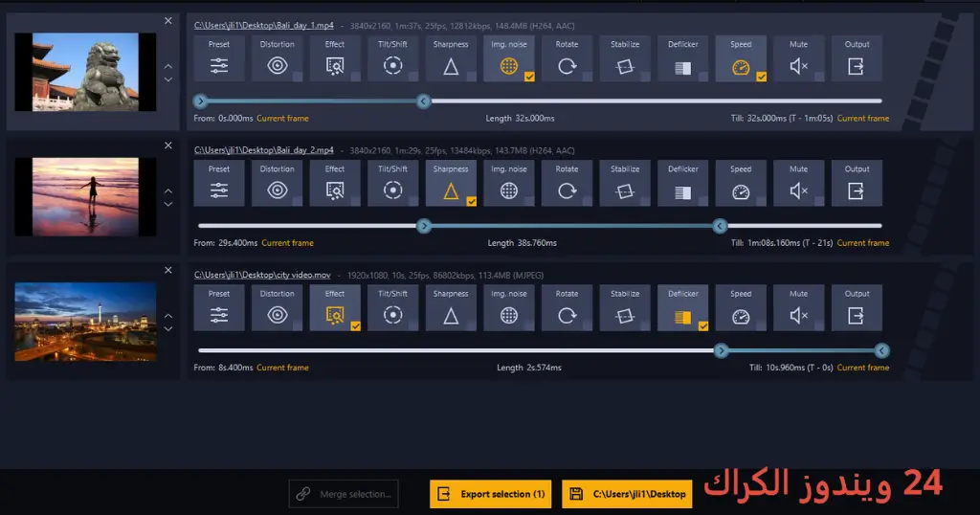Set From to Current frame for Bali_day_2.mp4

(x=287, y=242)
